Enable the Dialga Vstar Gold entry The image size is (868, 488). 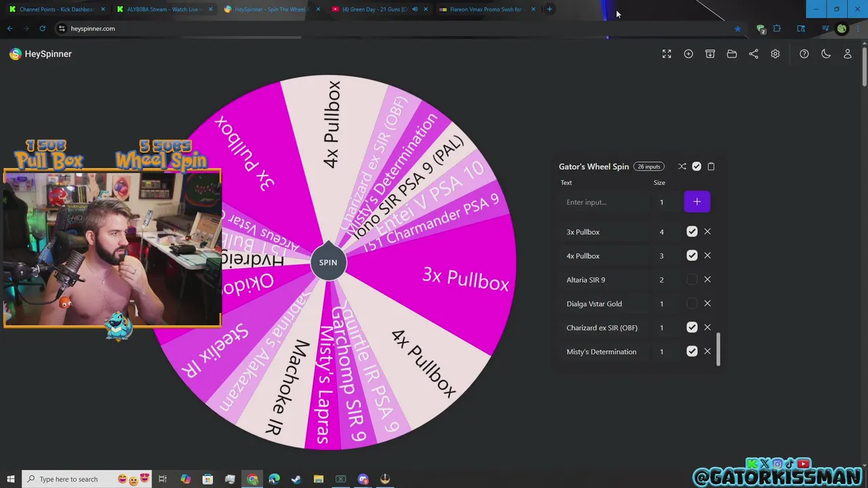click(692, 304)
